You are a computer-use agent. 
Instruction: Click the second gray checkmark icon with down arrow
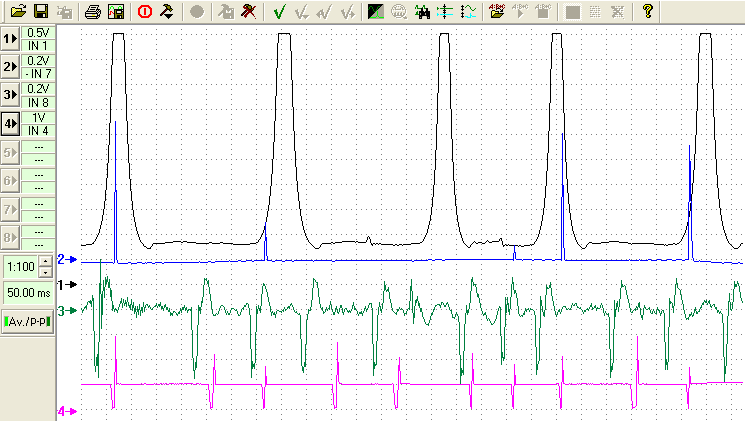pyautogui.click(x=302, y=11)
